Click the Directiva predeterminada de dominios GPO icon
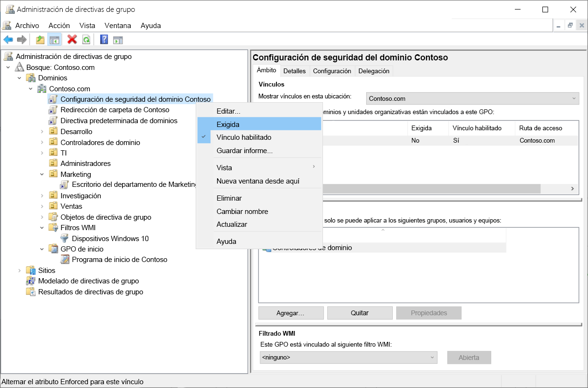The height and width of the screenshot is (388, 588). [x=53, y=121]
